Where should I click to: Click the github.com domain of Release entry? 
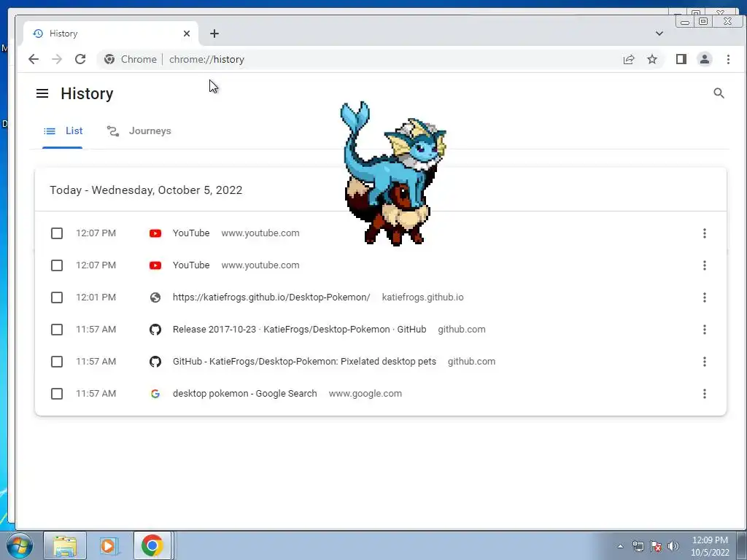(x=462, y=330)
